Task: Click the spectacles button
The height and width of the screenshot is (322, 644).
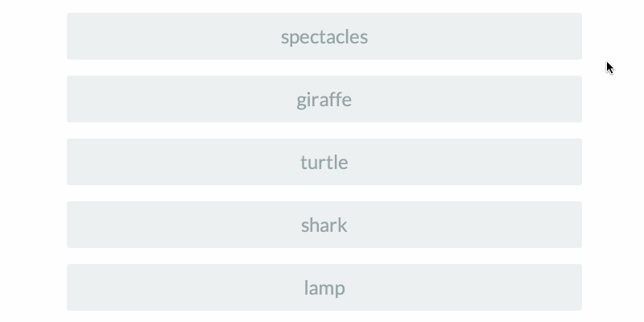Action: 324,36
